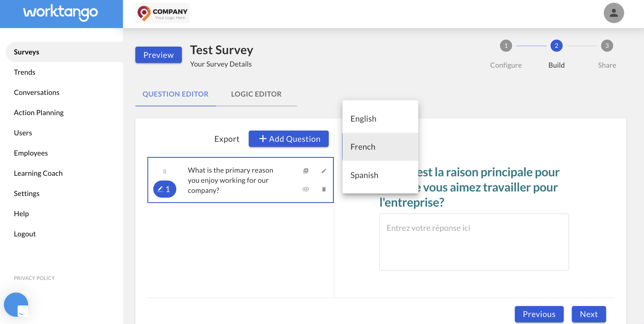Image resolution: width=644 pixels, height=324 pixels.
Task: Click the trash delete question icon
Action: tap(324, 189)
